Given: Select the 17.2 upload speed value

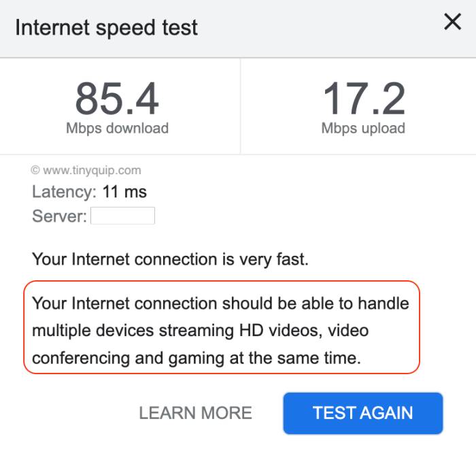Looking at the screenshot, I should [363, 99].
